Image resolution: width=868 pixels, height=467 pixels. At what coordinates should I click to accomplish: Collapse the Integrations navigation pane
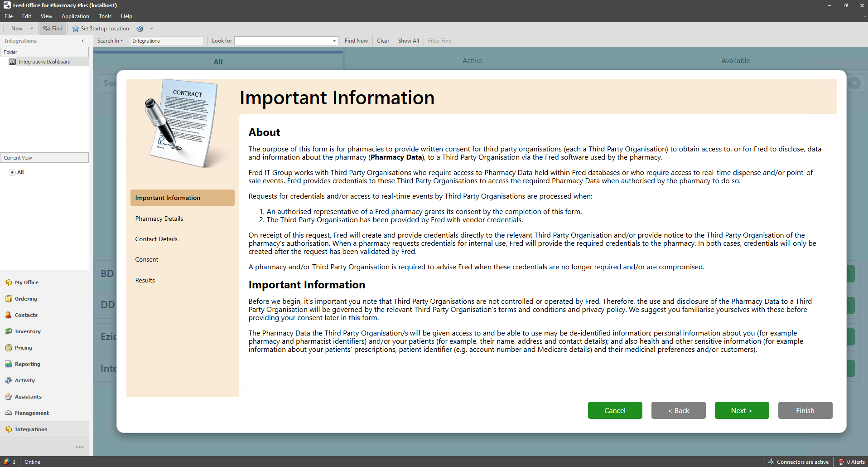click(82, 41)
